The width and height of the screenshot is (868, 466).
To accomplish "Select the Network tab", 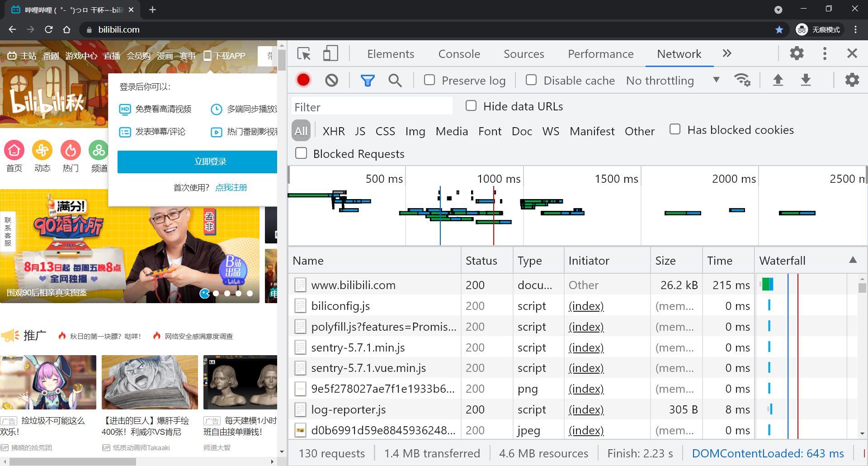I will [x=679, y=54].
